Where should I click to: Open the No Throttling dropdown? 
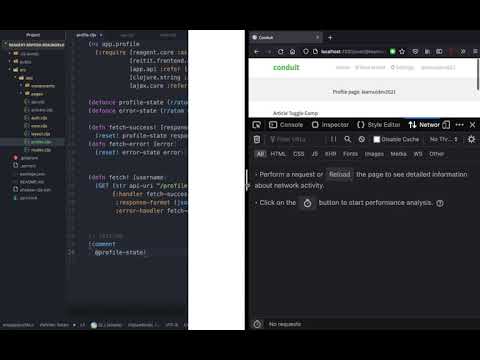pyautogui.click(x=443, y=139)
